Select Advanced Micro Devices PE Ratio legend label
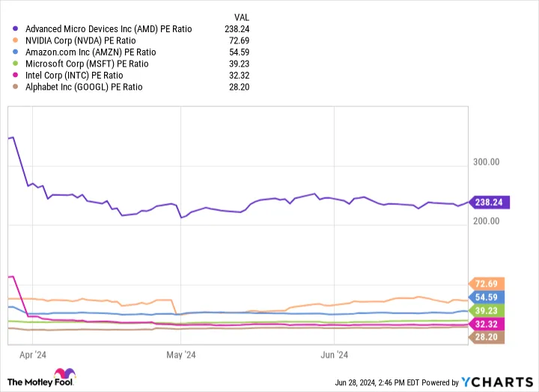The width and height of the screenshot is (539, 392). [x=108, y=29]
